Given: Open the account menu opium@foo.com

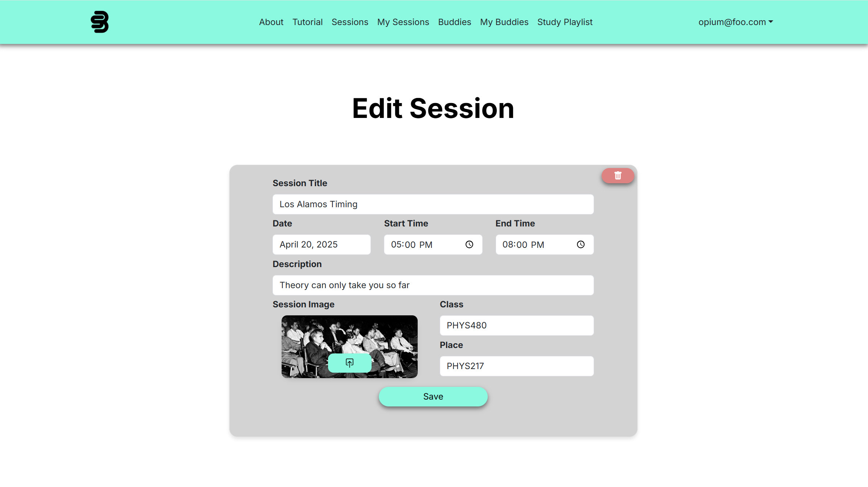Looking at the screenshot, I should 736,22.
